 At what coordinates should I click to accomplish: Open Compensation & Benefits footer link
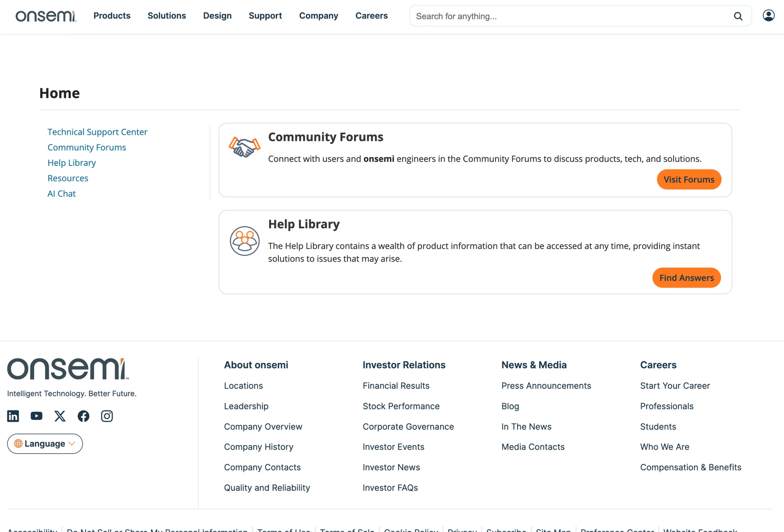(x=690, y=467)
